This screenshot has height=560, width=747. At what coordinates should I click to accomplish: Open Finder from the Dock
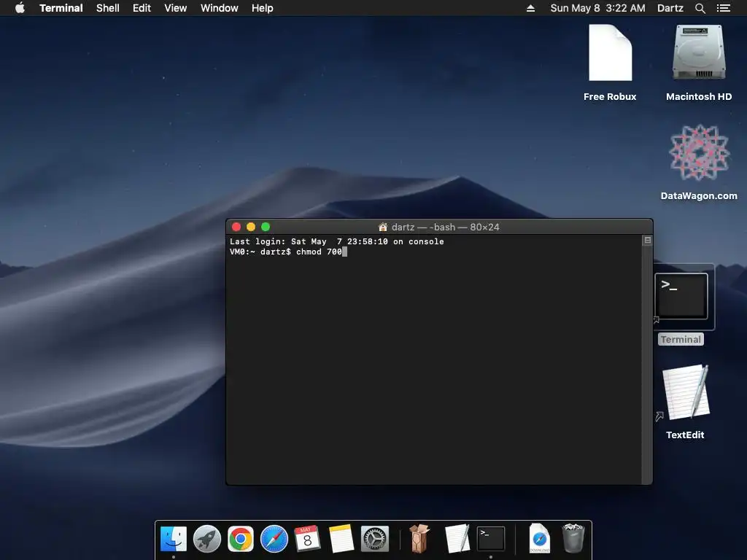tap(174, 539)
